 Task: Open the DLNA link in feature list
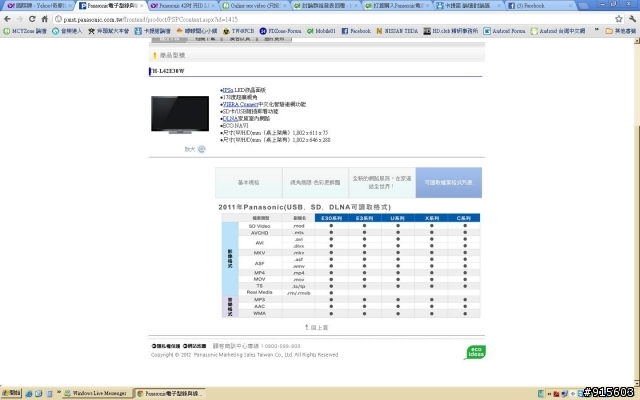click(230, 118)
